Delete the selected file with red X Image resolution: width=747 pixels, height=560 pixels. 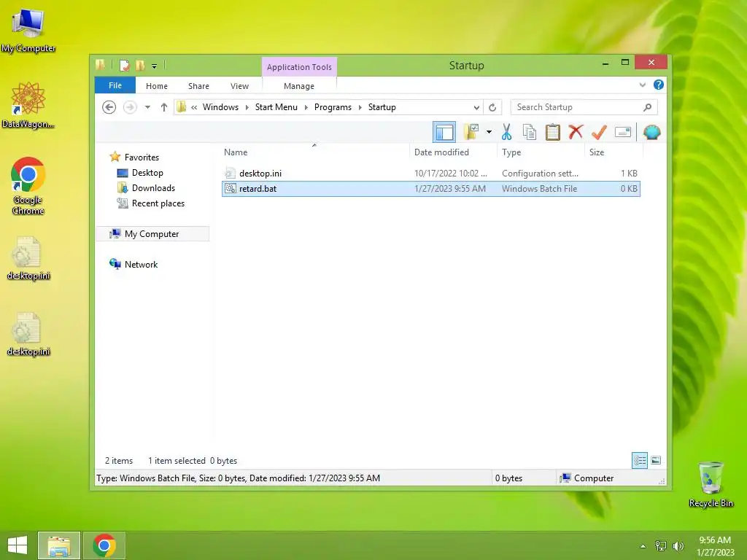point(576,131)
